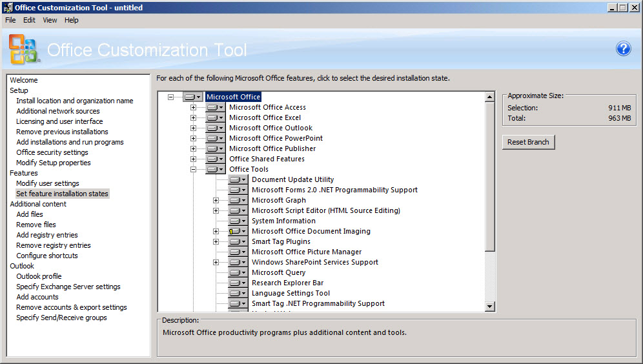The height and width of the screenshot is (364, 643).
Task: Open Add registry entries page
Action: pyautogui.click(x=46, y=235)
